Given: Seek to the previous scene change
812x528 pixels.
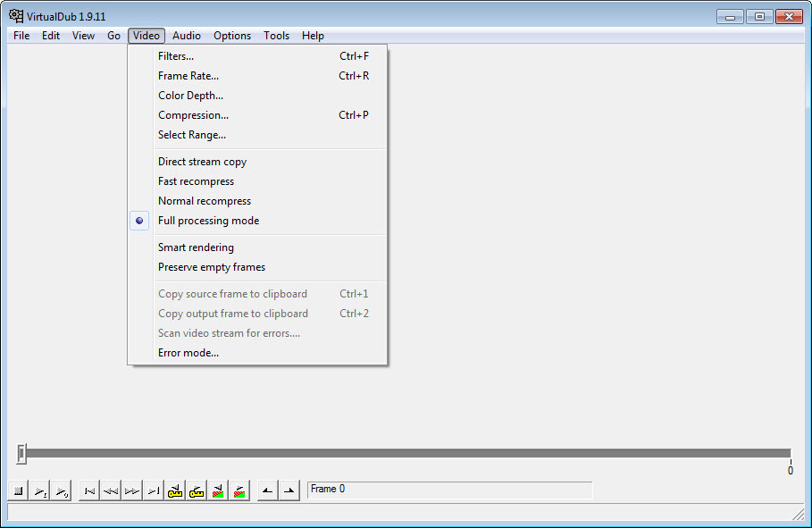Looking at the screenshot, I should point(218,490).
